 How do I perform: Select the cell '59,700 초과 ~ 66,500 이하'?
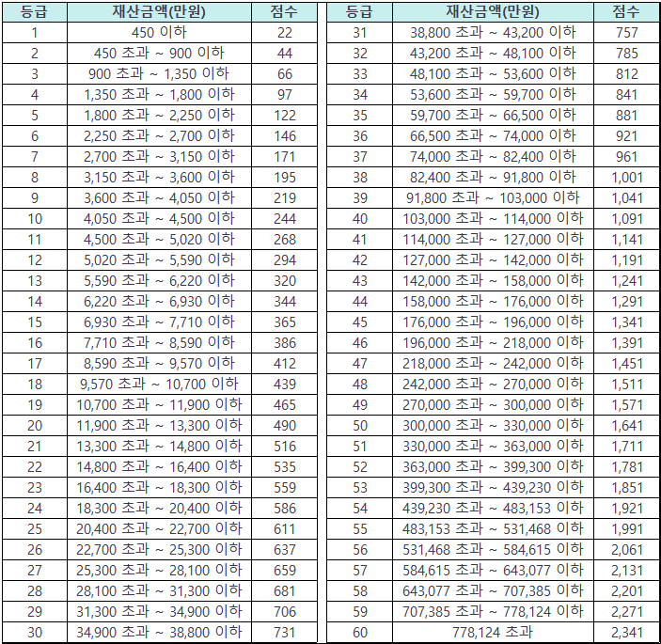point(493,115)
